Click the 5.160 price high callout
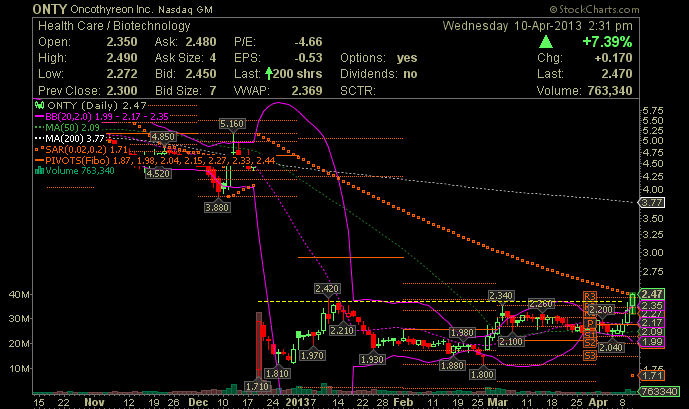Screen dimensions: 689x409 pyautogui.click(x=232, y=122)
